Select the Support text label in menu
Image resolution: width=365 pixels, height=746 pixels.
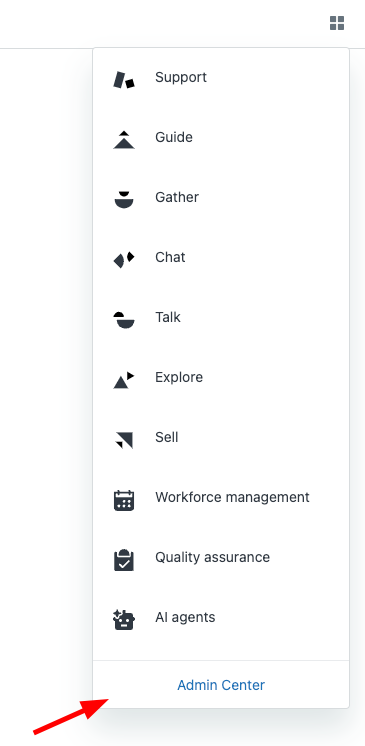[181, 78]
